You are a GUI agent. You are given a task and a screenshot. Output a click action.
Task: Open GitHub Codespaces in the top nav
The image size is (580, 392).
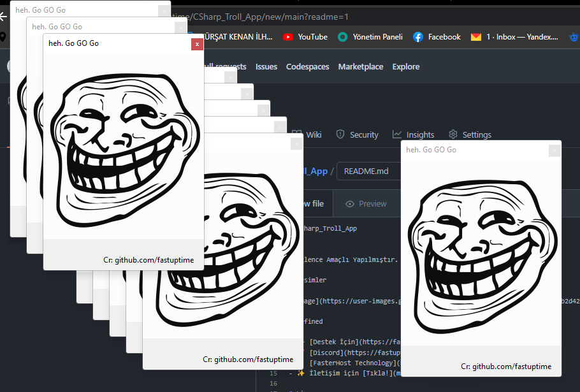[x=307, y=66]
